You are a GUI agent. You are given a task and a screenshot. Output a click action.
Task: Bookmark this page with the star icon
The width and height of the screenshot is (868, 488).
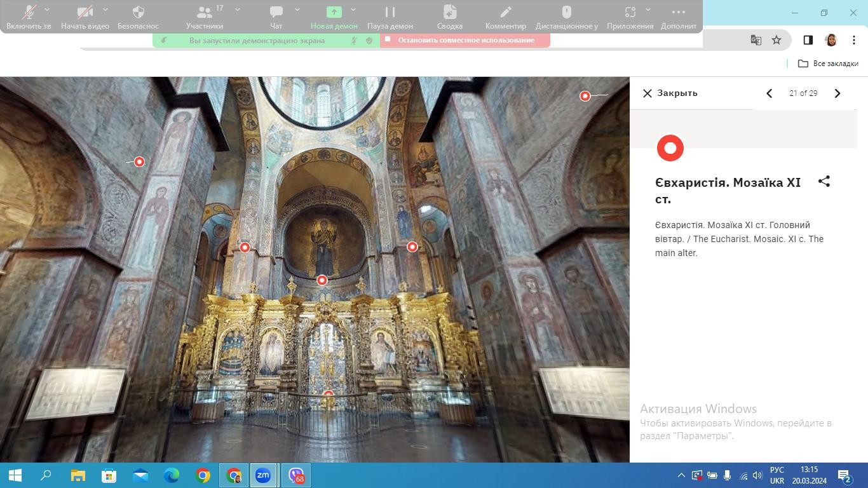click(x=776, y=40)
